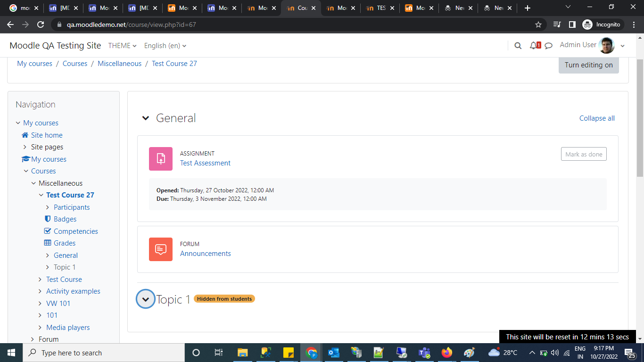Open Task View on the taskbar
The image size is (644, 362).
tap(218, 353)
